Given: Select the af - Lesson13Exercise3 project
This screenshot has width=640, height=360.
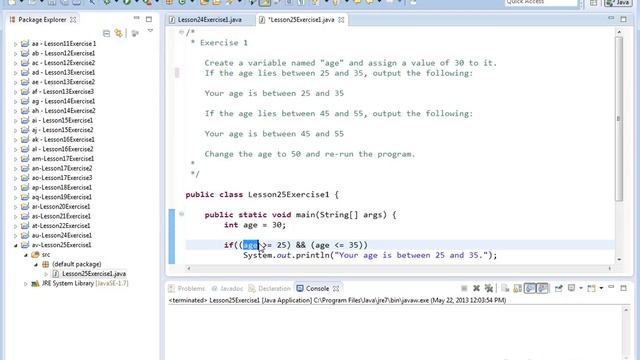Looking at the screenshot, I should click(x=63, y=91).
